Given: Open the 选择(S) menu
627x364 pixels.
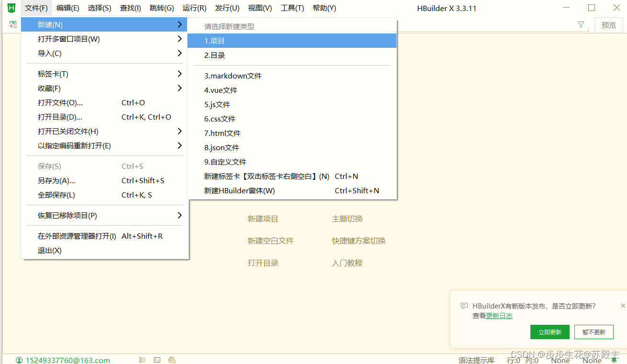Looking at the screenshot, I should [99, 8].
